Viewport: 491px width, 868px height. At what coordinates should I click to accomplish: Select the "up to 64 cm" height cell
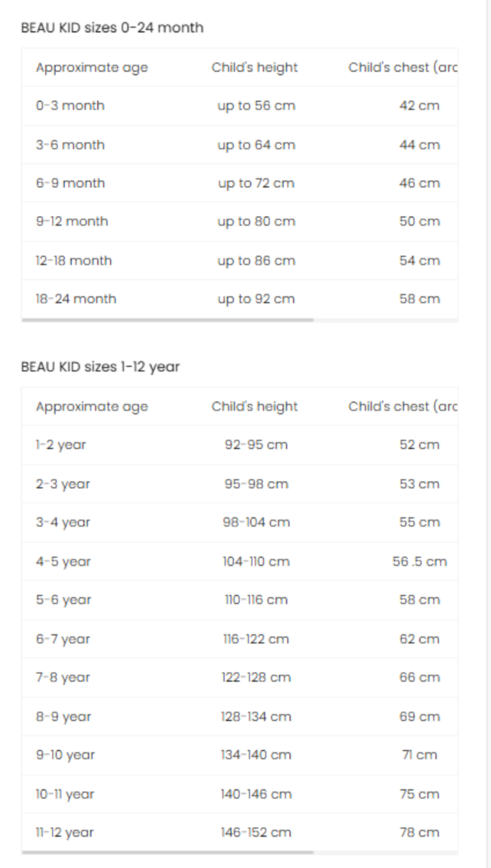256,145
